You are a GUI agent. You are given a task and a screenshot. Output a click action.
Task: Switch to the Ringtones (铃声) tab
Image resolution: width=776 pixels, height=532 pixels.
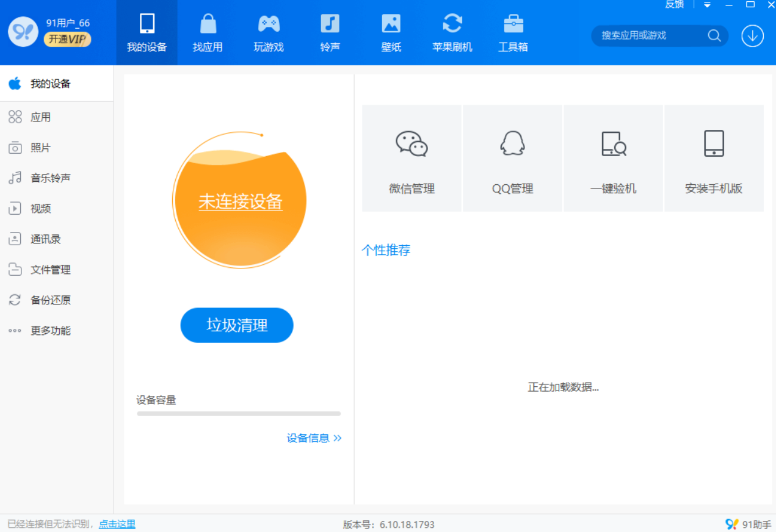coord(330,33)
